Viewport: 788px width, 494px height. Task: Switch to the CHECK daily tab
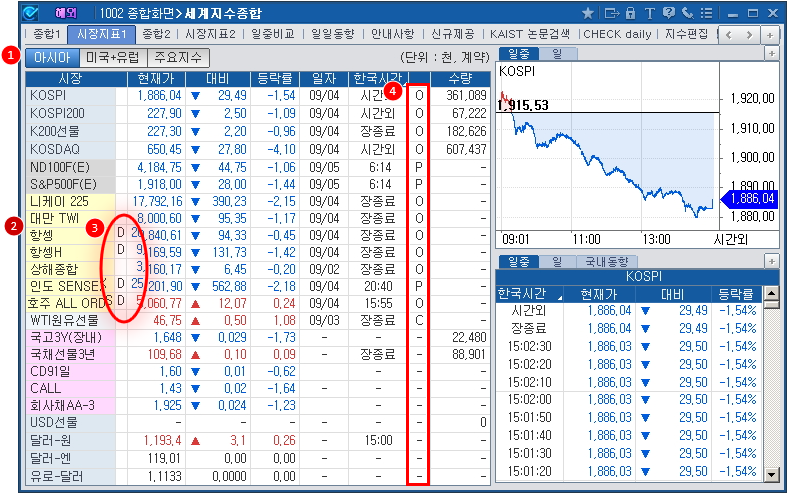(x=617, y=34)
